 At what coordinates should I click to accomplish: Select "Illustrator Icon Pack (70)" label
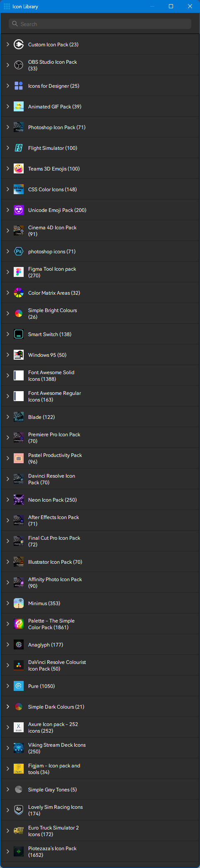point(55,562)
